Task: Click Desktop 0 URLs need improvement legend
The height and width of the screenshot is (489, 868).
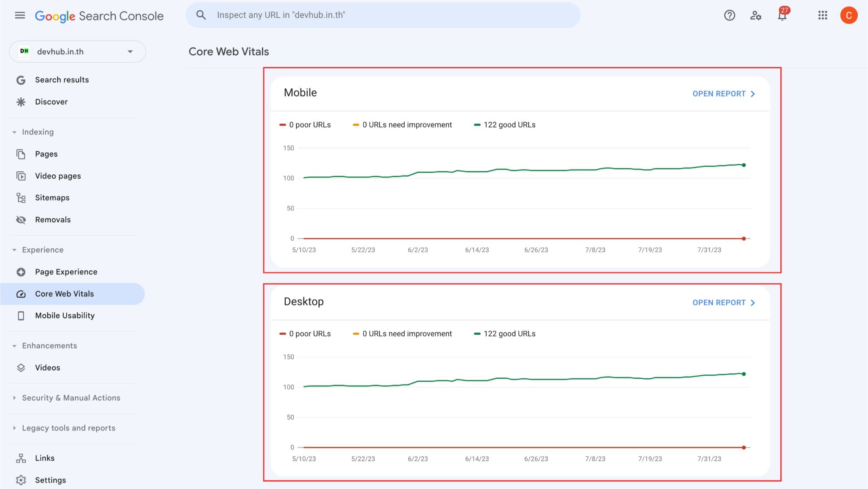Action: (402, 334)
